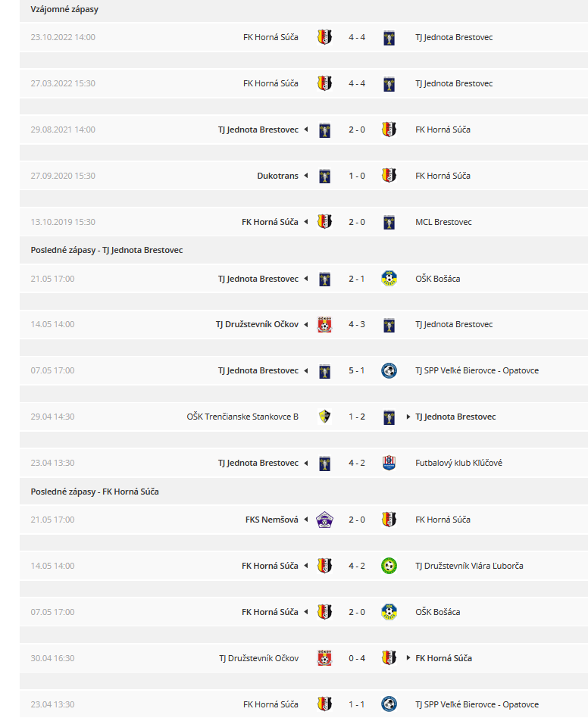
Task: Click Futbalový klub Kľúčové crest icon
Action: [x=389, y=463]
